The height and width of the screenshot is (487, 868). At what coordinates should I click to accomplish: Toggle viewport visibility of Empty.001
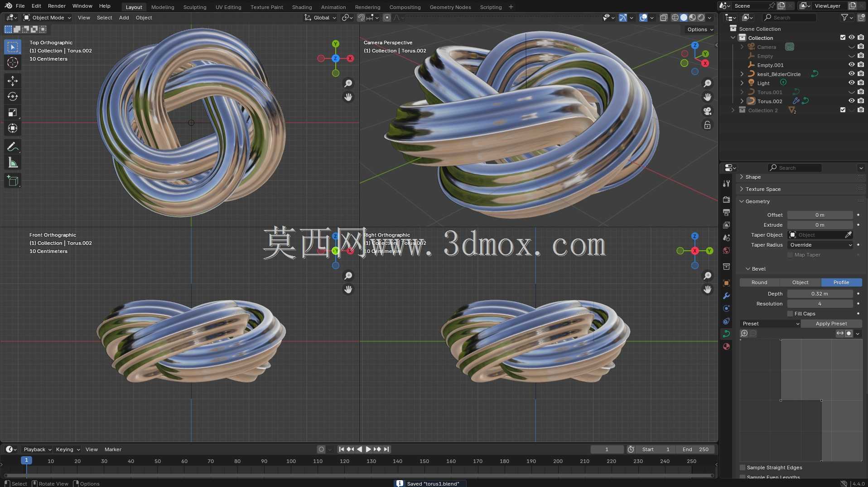pyautogui.click(x=852, y=65)
